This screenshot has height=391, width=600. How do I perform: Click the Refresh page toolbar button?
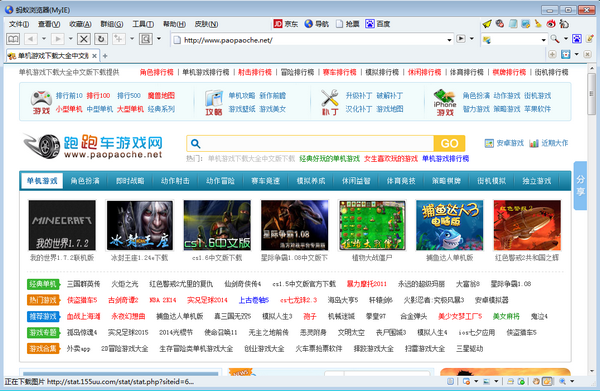click(101, 39)
